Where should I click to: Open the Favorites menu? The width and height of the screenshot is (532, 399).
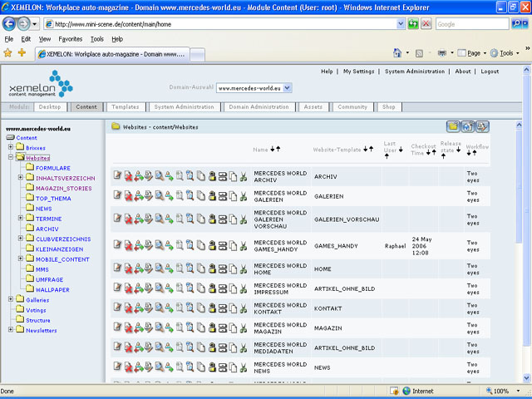click(x=70, y=39)
